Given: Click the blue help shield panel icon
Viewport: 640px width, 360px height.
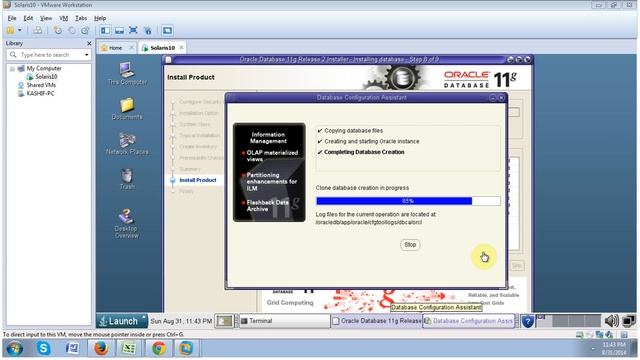Looking at the screenshot, I should [527, 321].
